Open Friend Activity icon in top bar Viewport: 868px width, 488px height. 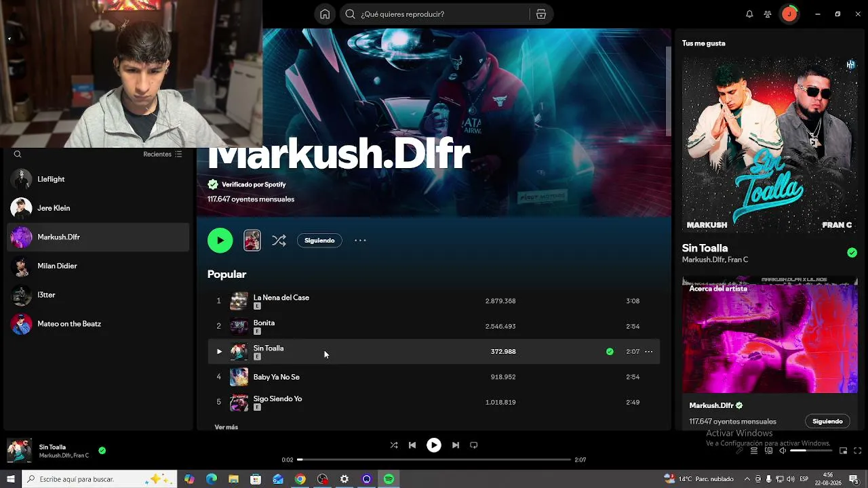768,14
